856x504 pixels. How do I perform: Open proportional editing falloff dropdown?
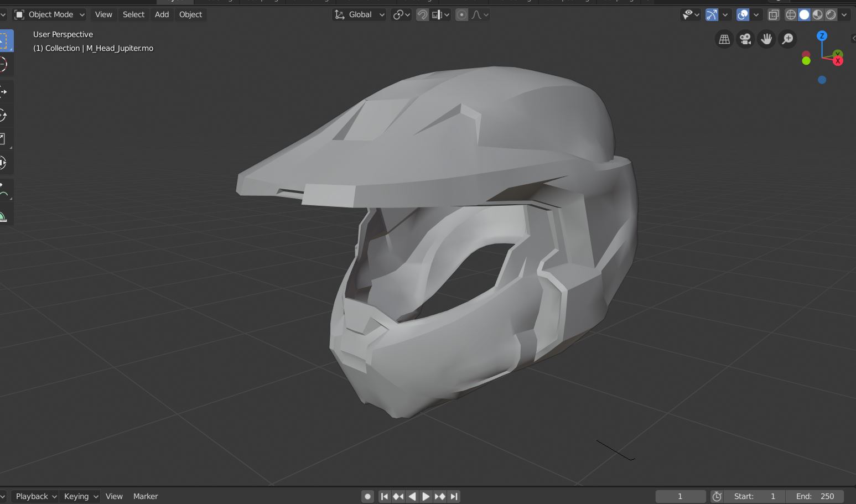pyautogui.click(x=480, y=15)
